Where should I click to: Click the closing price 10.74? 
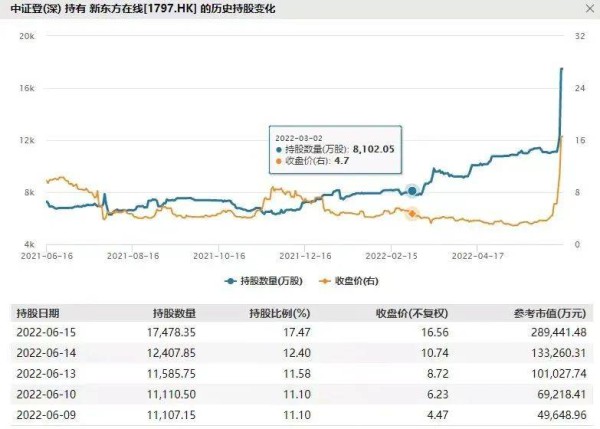pyautogui.click(x=435, y=353)
